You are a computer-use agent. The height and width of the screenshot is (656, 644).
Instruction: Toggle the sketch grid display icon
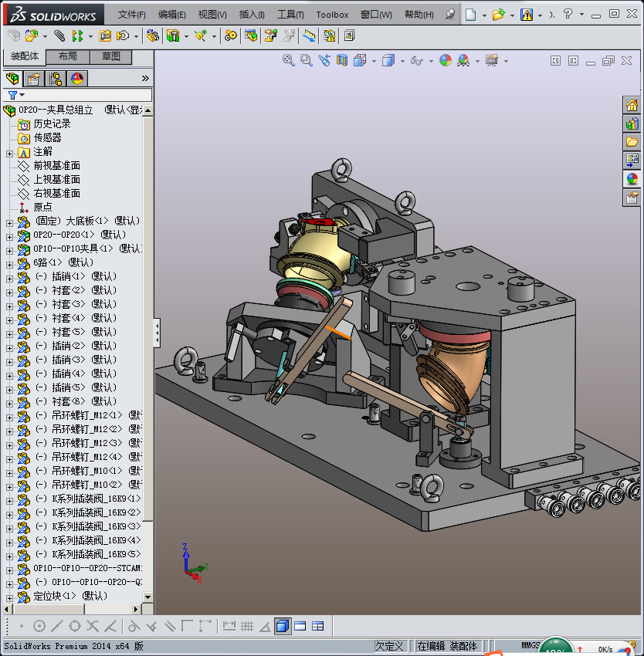tap(247, 626)
